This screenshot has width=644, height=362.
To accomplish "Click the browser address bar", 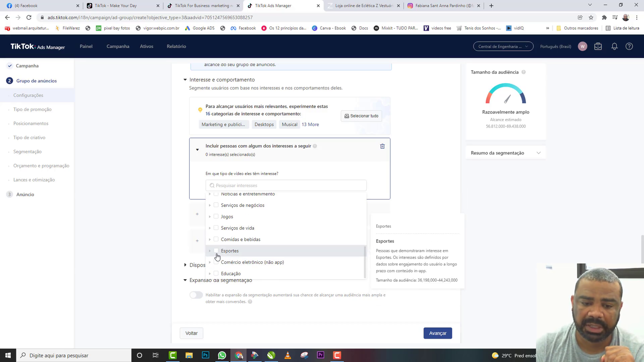I will (306, 17).
